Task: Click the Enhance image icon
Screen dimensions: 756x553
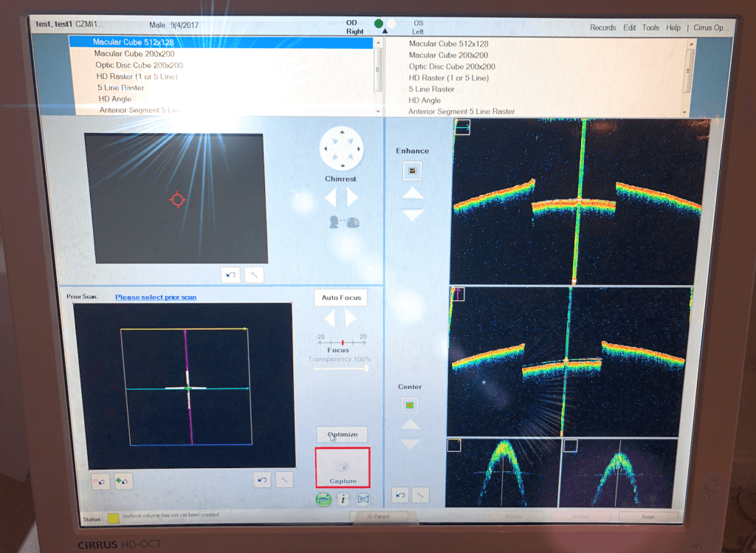Action: [412, 171]
